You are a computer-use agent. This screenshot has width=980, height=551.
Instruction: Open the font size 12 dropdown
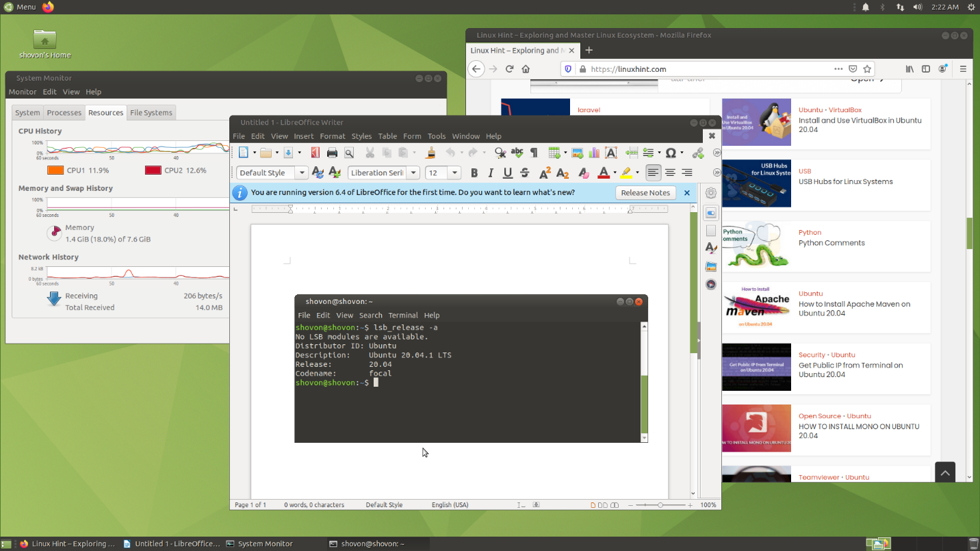click(x=454, y=173)
